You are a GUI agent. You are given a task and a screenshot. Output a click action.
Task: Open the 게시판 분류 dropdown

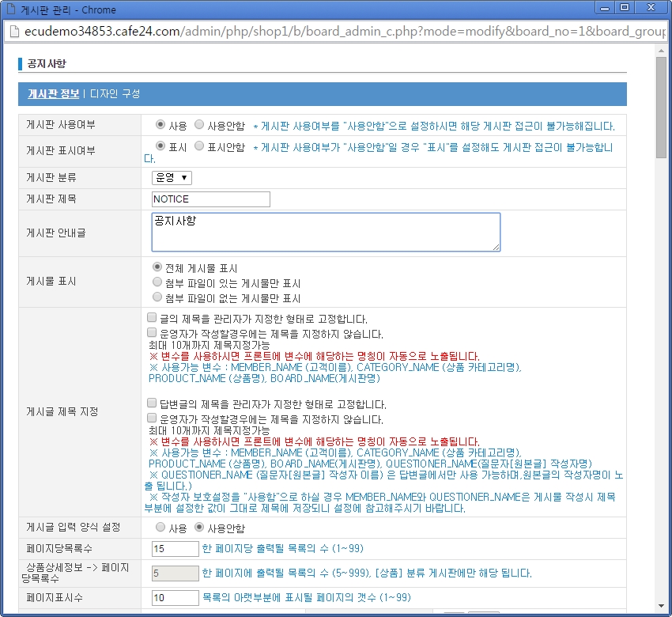[x=172, y=178]
